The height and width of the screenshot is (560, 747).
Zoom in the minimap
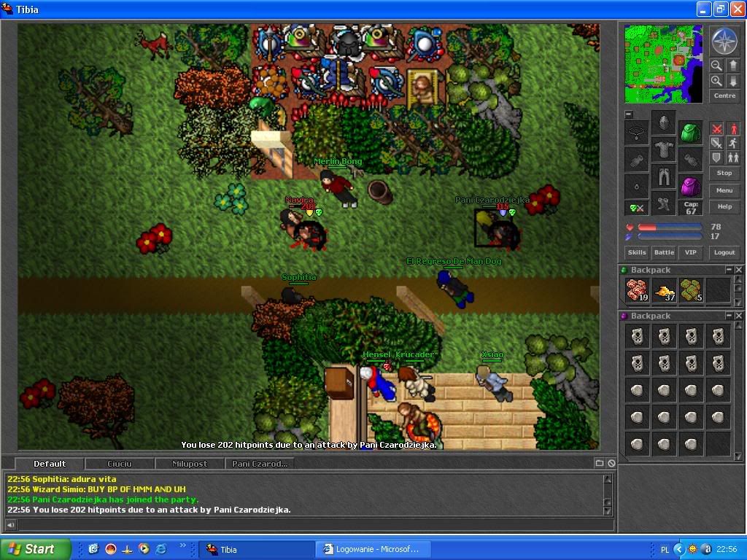click(x=716, y=81)
